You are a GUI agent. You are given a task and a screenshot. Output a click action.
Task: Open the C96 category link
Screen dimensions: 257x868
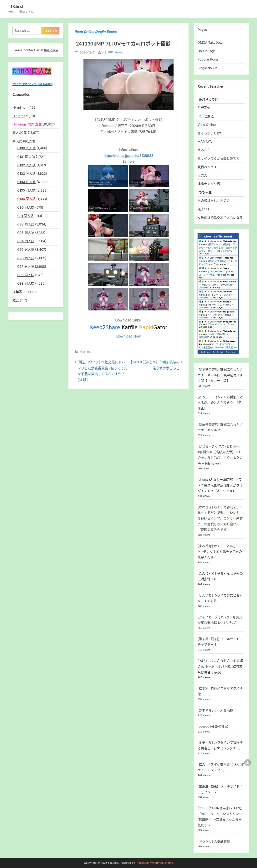coord(26,258)
